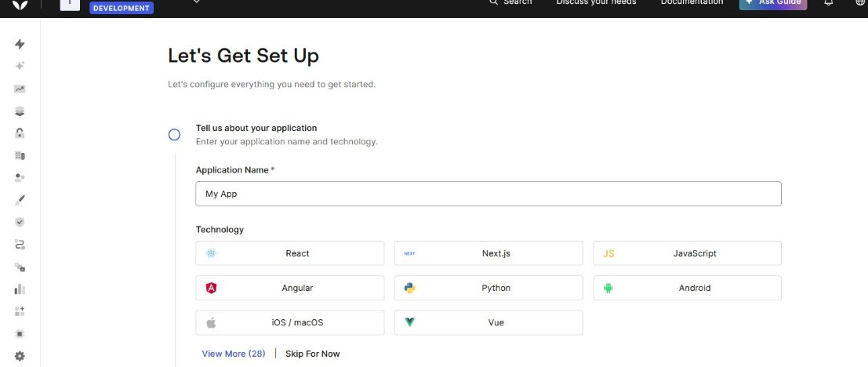868x367 pixels.
Task: Click the DEVELOPMENT environment badge
Action: [122, 9]
